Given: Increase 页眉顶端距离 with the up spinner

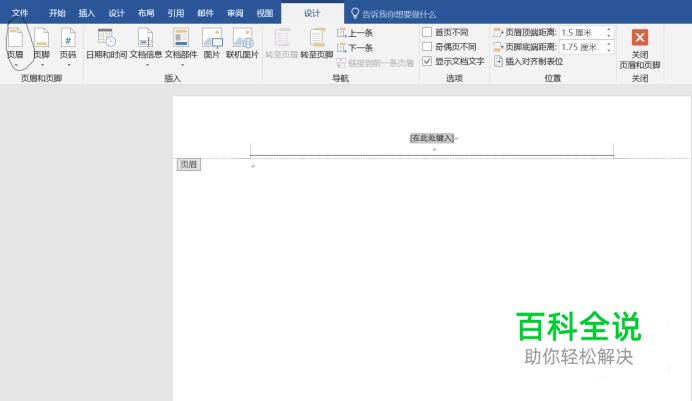Looking at the screenshot, I should (609, 30).
